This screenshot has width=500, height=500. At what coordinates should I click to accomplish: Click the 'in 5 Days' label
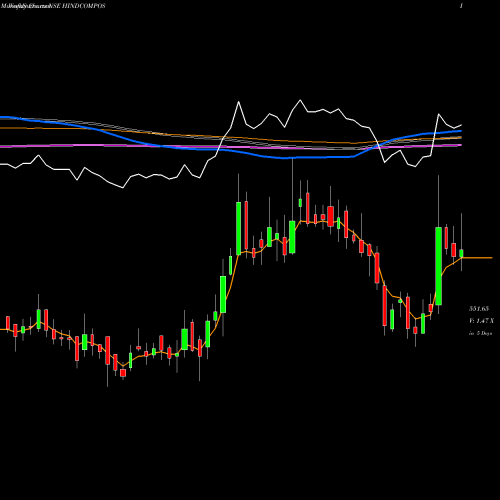pos(481,333)
